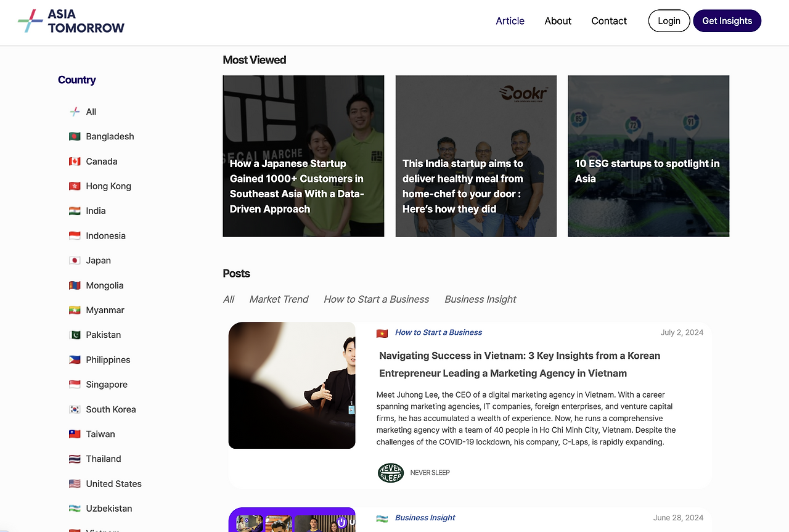
Task: Click the July 2, 2024 post date
Action: click(682, 332)
